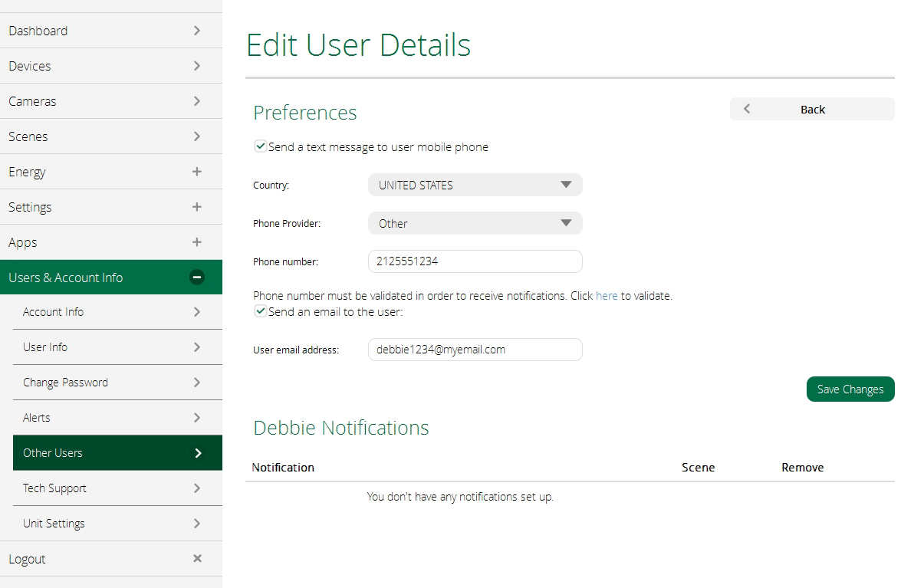Disable the send email to user checkbox

261,311
